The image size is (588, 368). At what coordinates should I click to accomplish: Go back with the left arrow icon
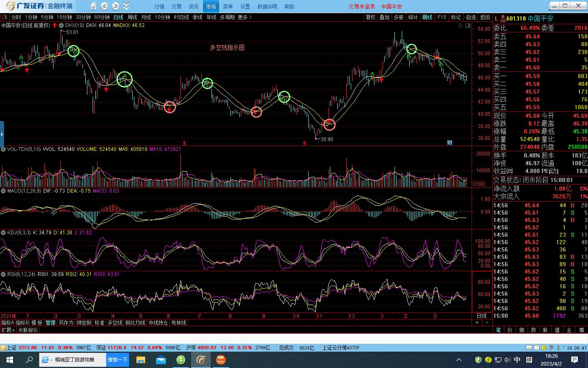[x=105, y=6]
